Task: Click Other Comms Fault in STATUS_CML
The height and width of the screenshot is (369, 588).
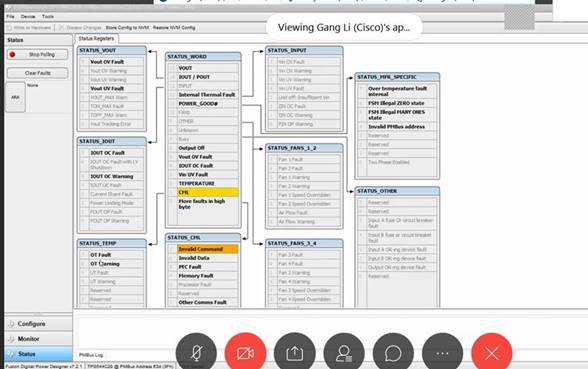Action: tap(202, 302)
